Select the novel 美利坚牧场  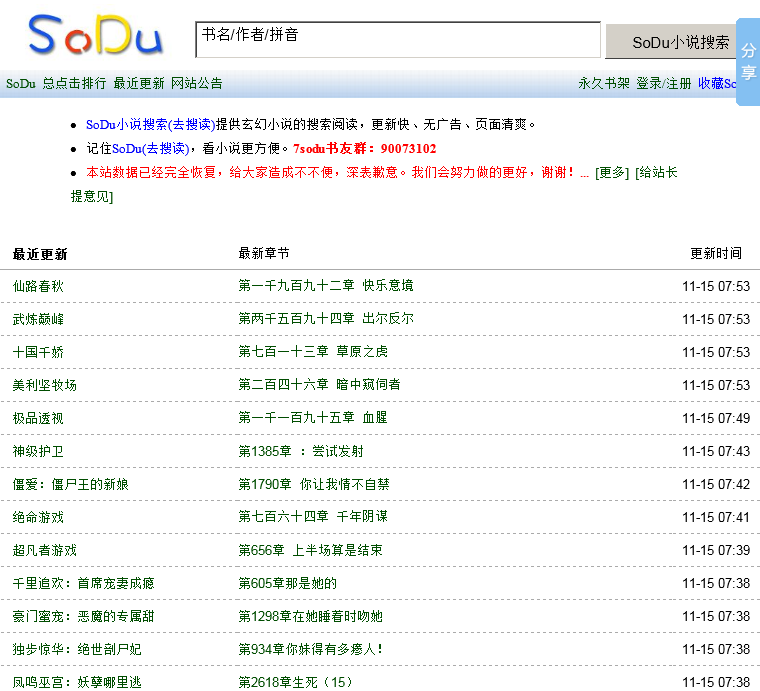tap(45, 385)
